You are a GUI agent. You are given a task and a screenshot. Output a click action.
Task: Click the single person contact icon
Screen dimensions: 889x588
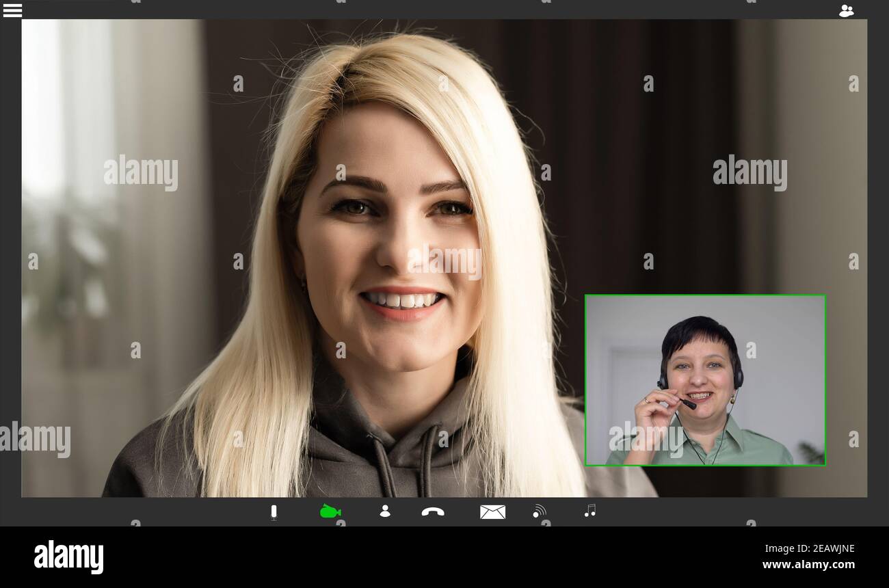(x=385, y=511)
